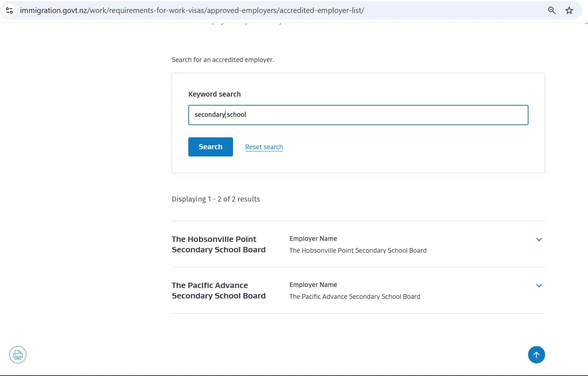Click Employer Name label in Pacific Advance row
Viewport: 588px width, 376px height.
[313, 285]
